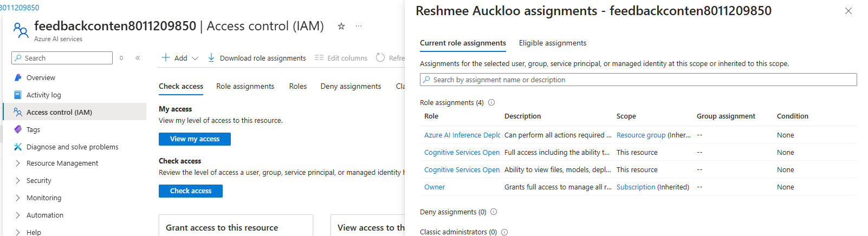Click the 'Can perform all actions required' description
This screenshot has height=236, width=868.
pyautogui.click(x=558, y=135)
